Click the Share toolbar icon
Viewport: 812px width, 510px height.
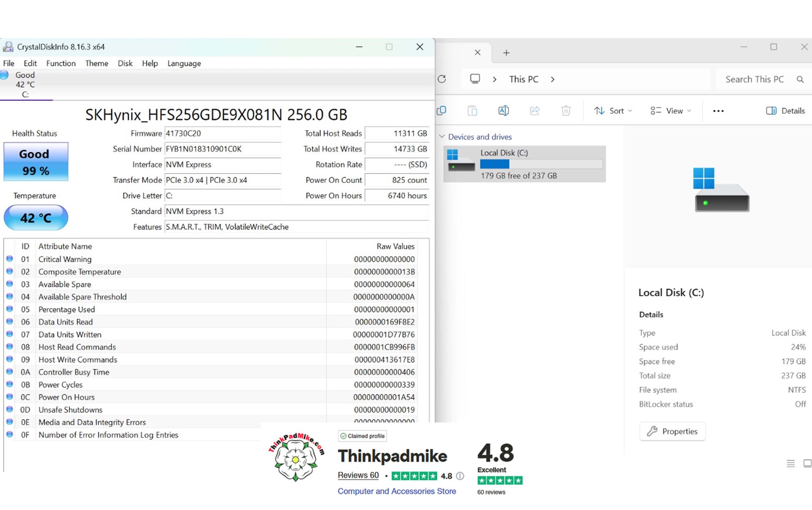(535, 111)
